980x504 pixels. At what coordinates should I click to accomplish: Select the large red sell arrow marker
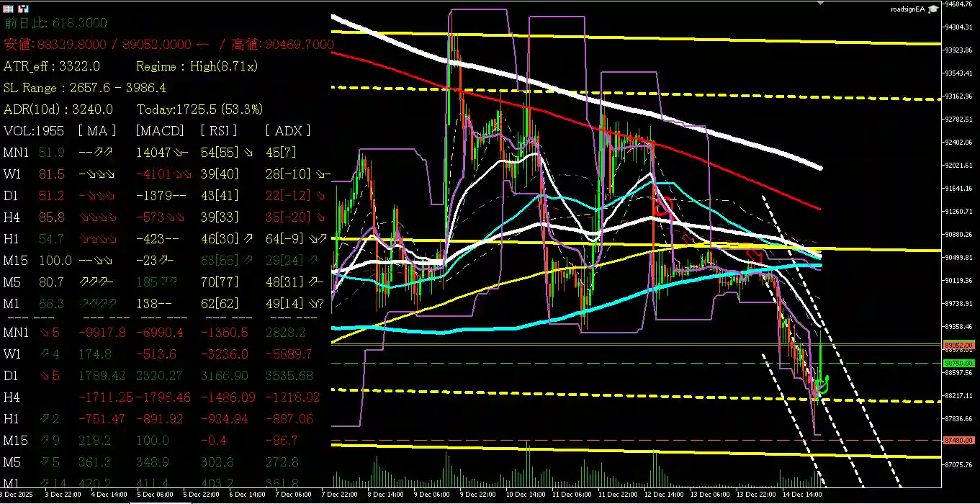coord(662,207)
